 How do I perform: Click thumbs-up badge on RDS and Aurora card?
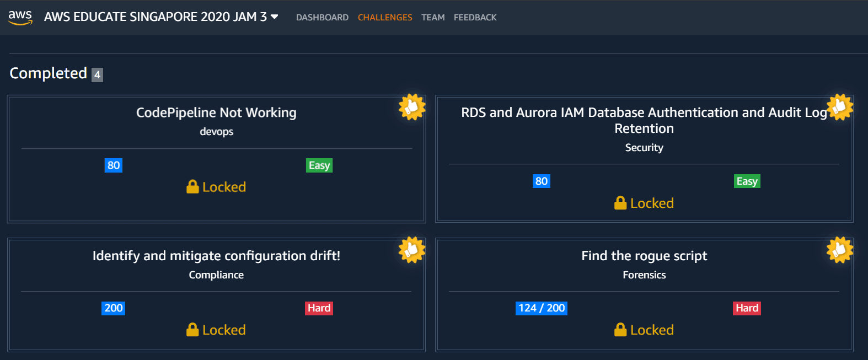coord(840,107)
